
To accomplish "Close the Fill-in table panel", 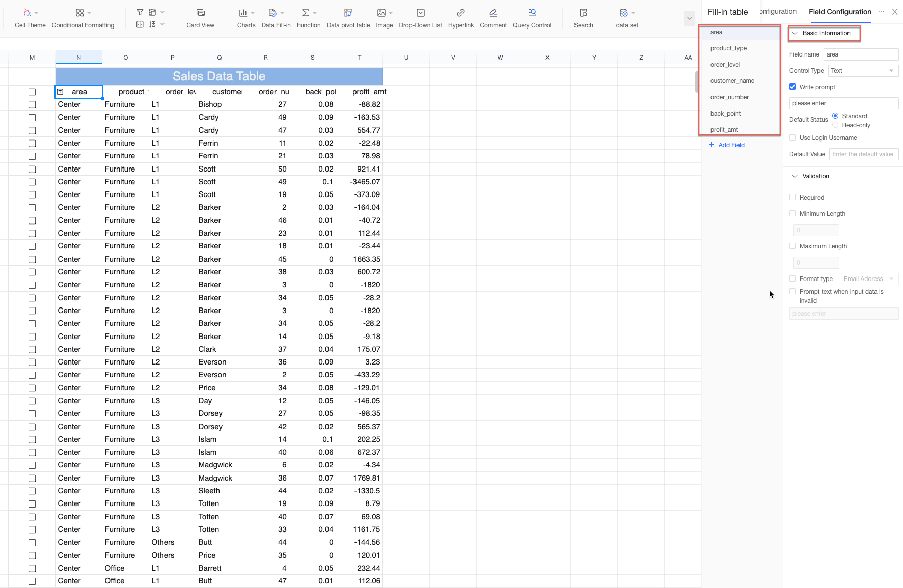I will coord(895,12).
